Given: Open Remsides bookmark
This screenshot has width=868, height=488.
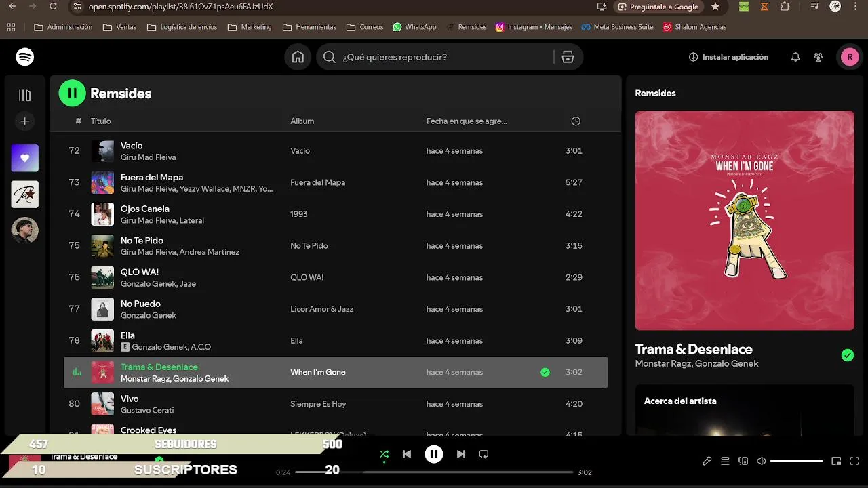Looking at the screenshot, I should [467, 27].
